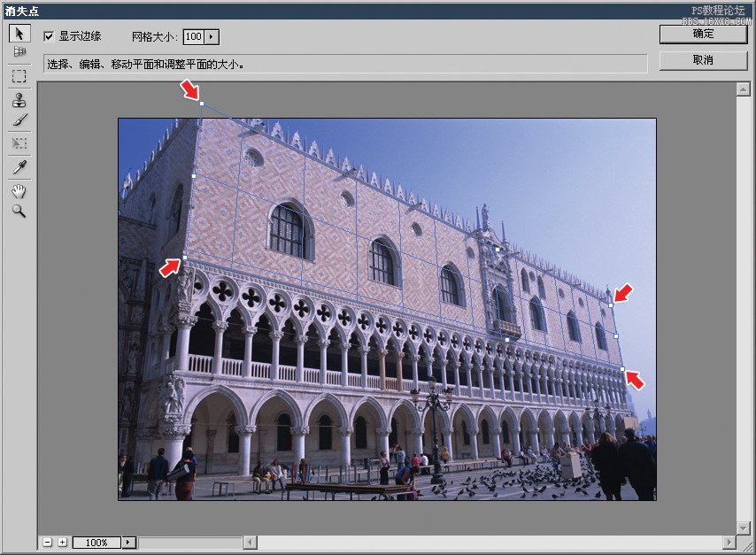
Task: Click the horizontal scrollbar left arrow
Action: [x=250, y=543]
